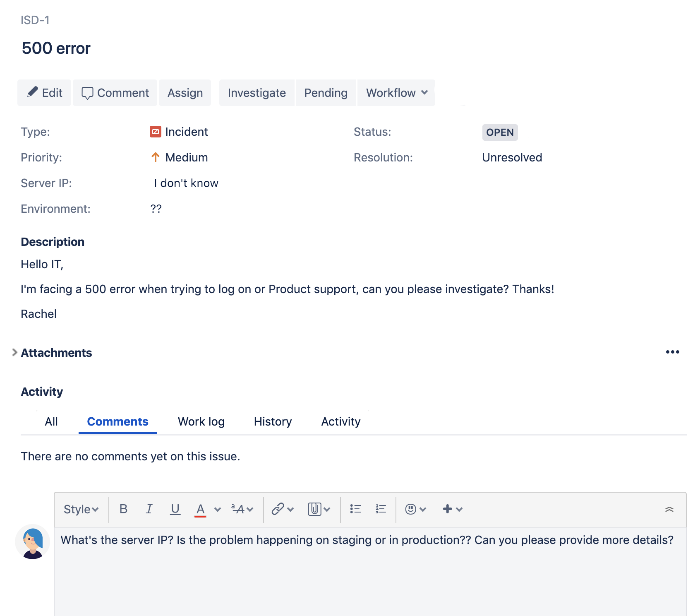This screenshot has width=700, height=616.
Task: Open the emoji dropdown arrow
Action: click(423, 510)
